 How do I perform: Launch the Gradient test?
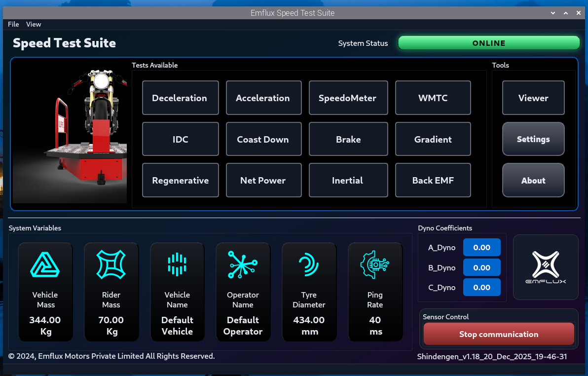click(x=433, y=139)
